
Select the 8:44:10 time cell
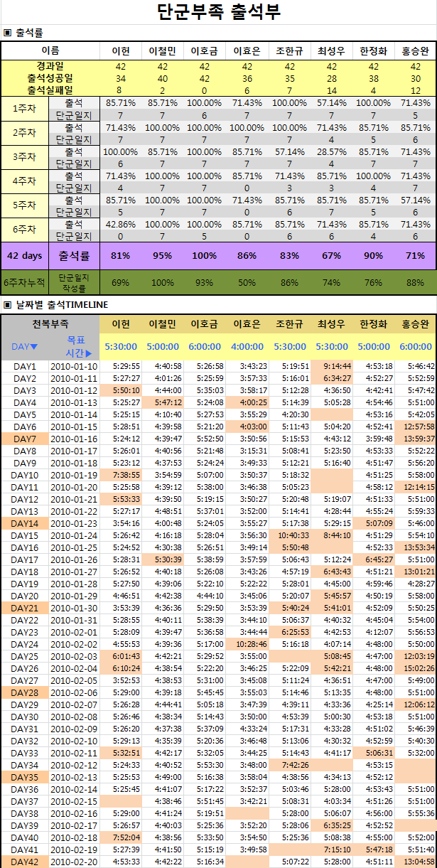pos(331,535)
